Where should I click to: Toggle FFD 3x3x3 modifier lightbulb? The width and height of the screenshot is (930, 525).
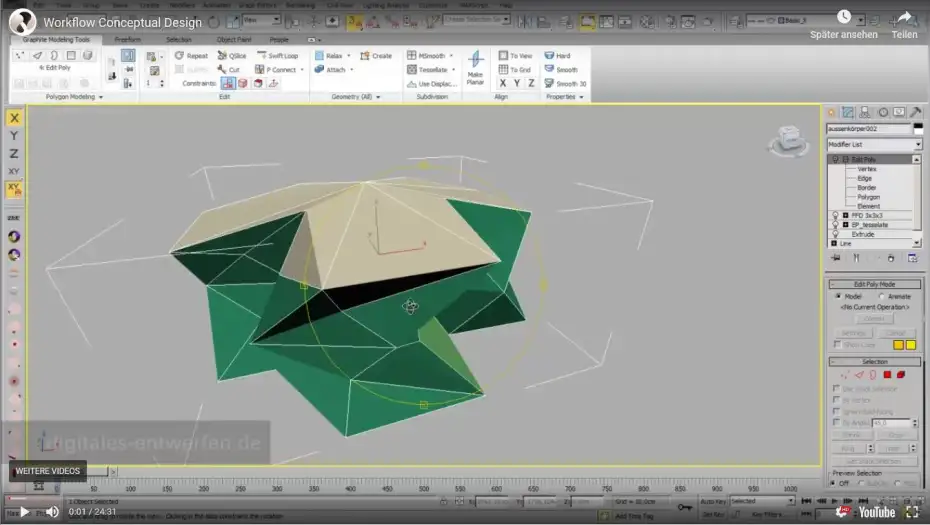[835, 215]
